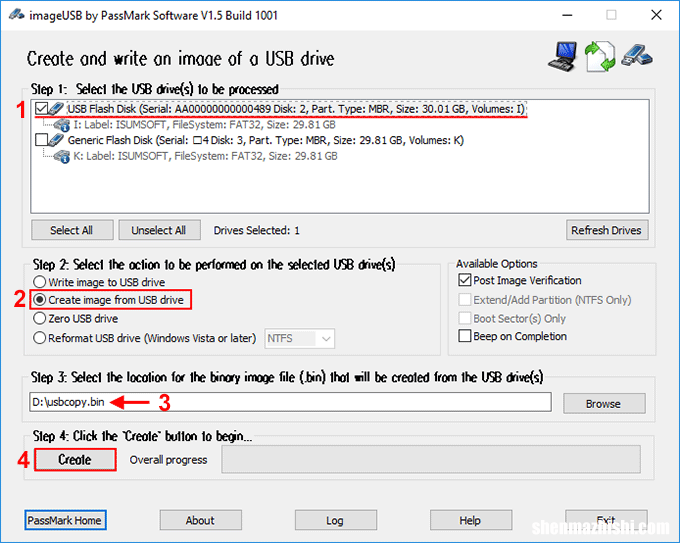Enable Beep on Completion checkbox
The height and width of the screenshot is (543, 680).
pyautogui.click(x=464, y=336)
